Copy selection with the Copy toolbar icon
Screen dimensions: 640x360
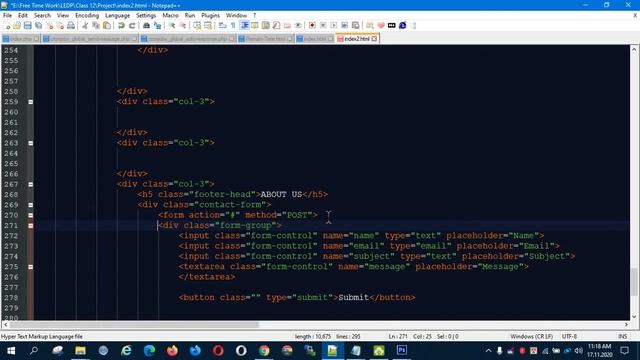96,25
